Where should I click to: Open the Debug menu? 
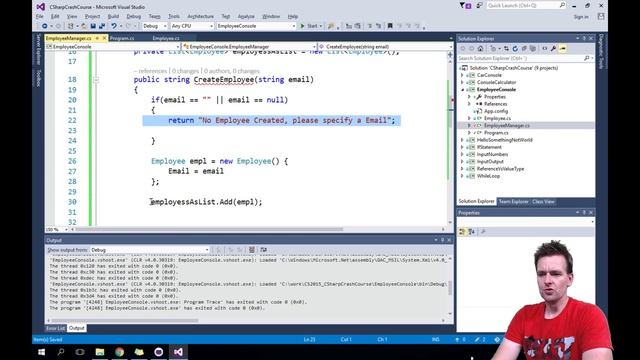point(133,17)
